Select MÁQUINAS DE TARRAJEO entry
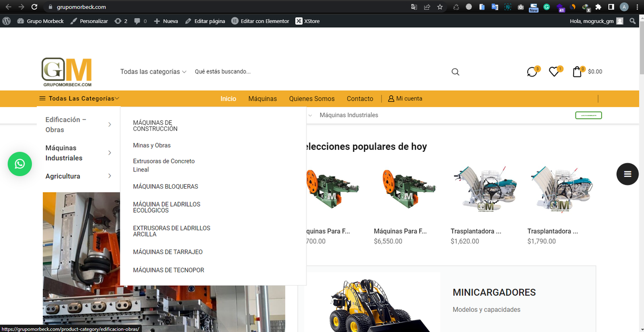The image size is (644, 332). click(x=168, y=252)
